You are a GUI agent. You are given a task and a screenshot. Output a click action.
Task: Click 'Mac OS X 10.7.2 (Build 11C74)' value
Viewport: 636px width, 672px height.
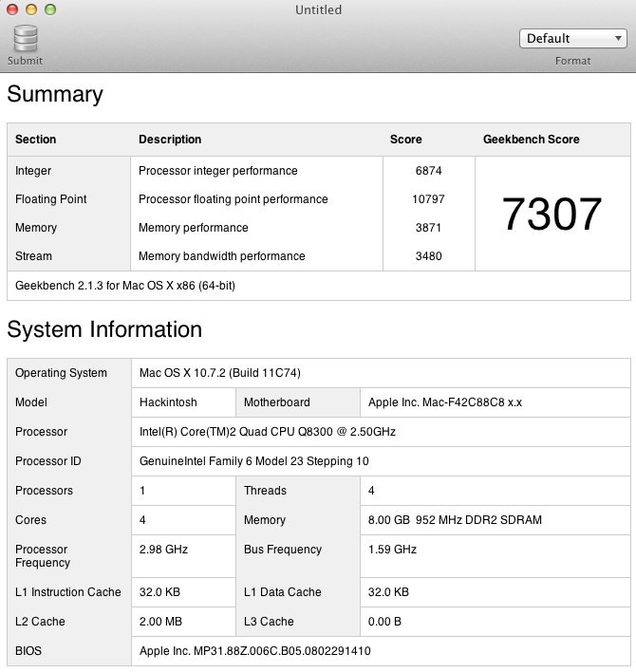pos(220,373)
